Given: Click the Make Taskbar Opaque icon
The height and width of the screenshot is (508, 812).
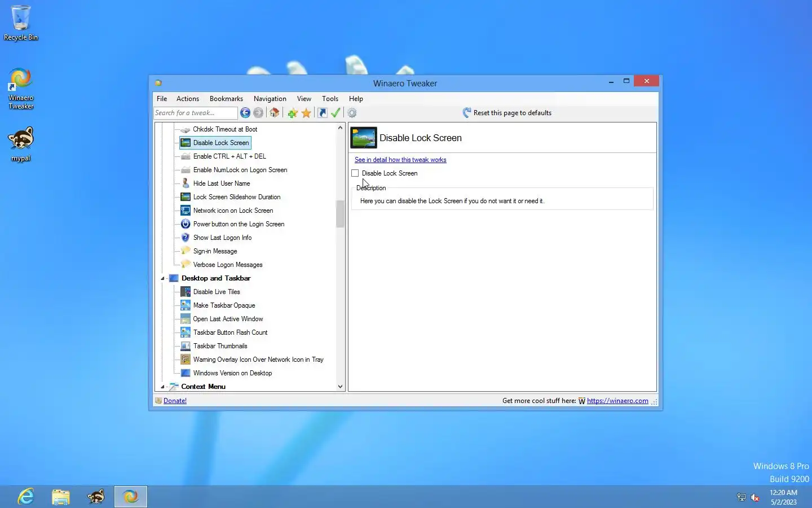Looking at the screenshot, I should tap(186, 305).
